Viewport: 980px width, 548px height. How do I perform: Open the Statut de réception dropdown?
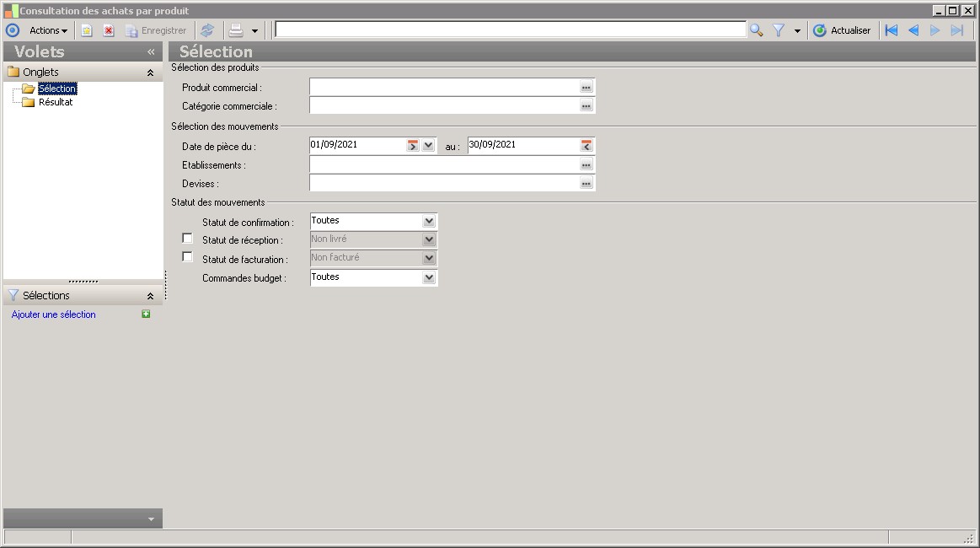coord(429,239)
